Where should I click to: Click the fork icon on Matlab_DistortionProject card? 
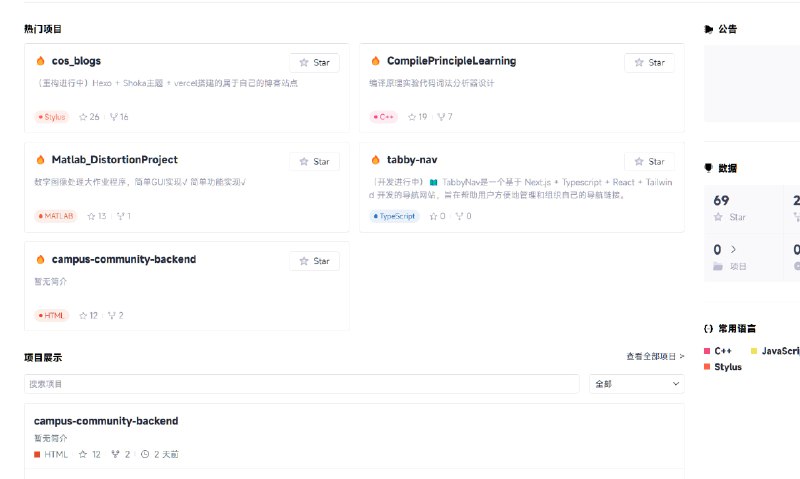click(120, 216)
